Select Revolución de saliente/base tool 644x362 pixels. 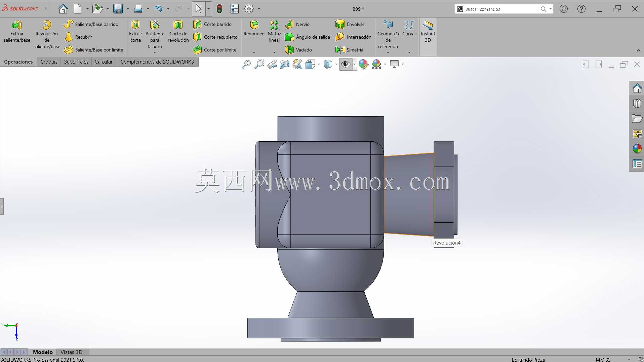47,34
